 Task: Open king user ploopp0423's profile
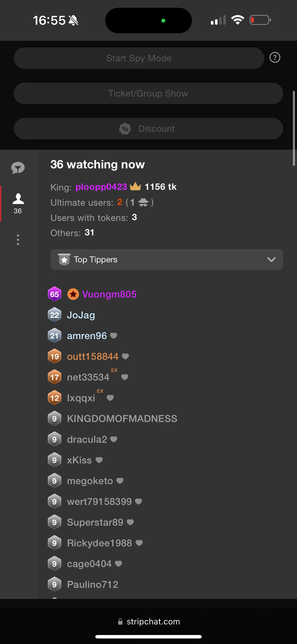(x=101, y=187)
